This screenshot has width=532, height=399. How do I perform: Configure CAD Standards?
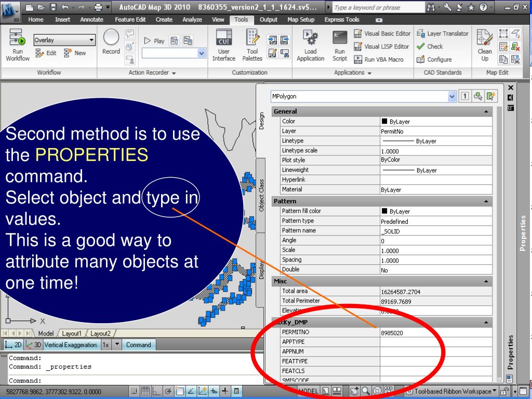click(434, 59)
